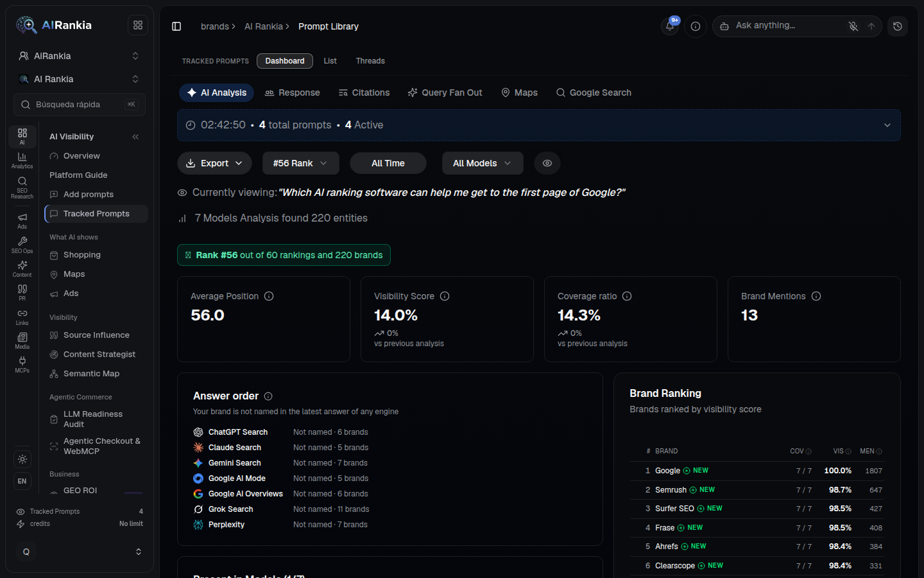Toggle the sidebar panel icon near breadcrumbs
Image resolution: width=924 pixels, height=578 pixels.
coord(176,26)
